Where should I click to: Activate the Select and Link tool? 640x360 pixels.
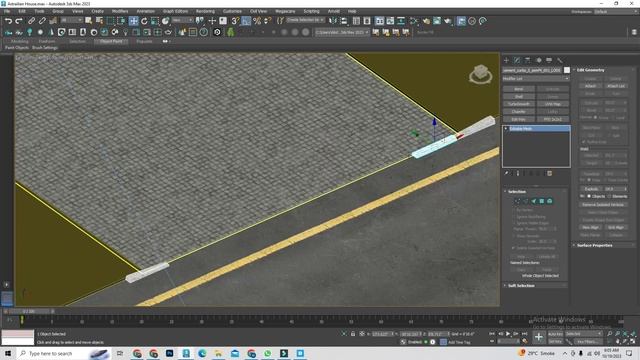click(x=31, y=21)
